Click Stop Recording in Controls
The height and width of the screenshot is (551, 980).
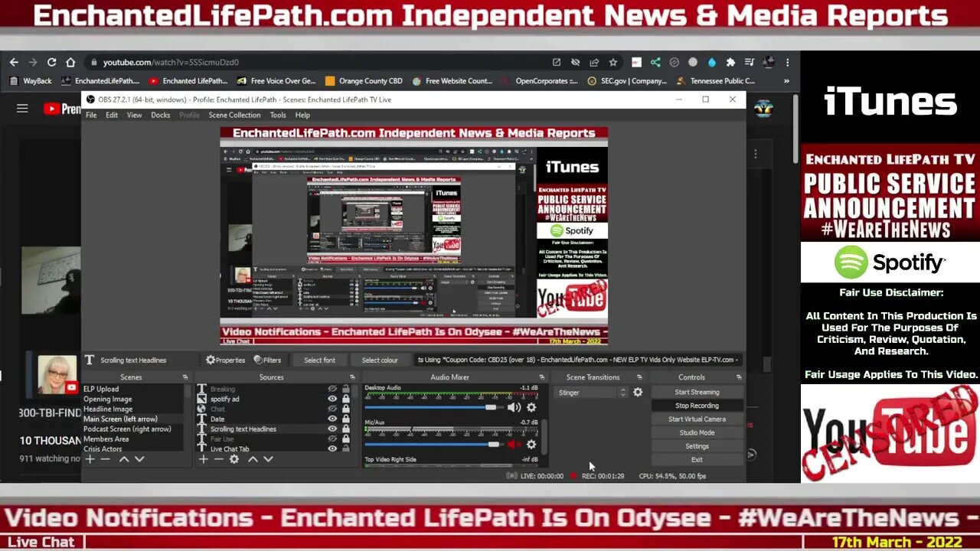pos(697,406)
